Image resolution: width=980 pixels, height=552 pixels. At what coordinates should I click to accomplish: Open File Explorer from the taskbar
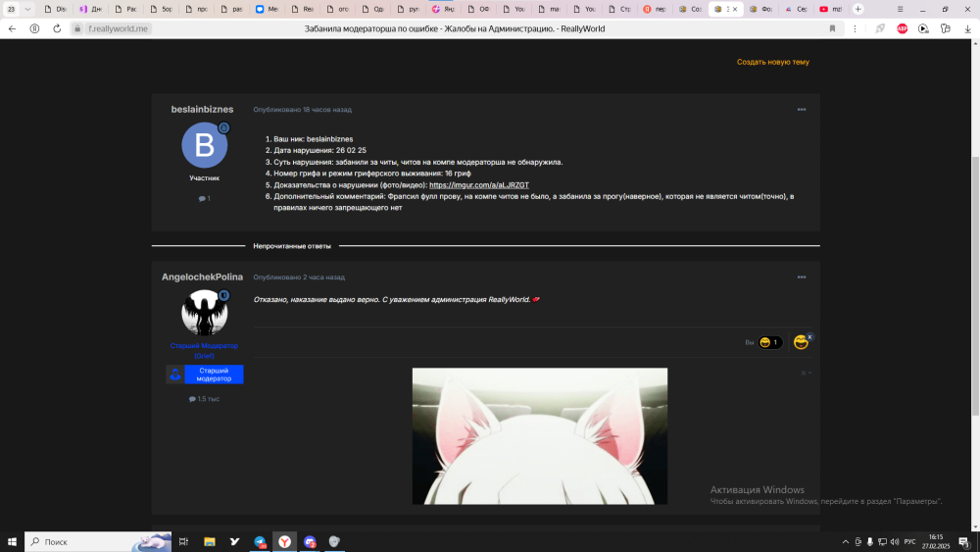(x=210, y=541)
